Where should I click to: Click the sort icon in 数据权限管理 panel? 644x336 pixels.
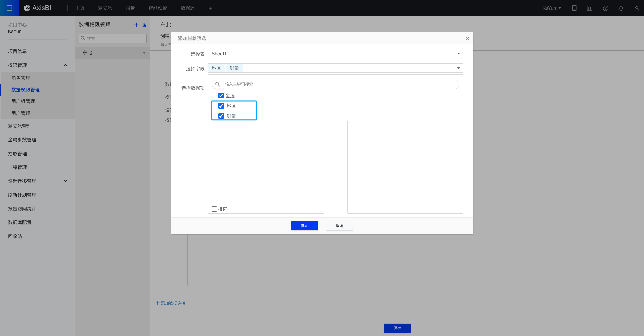[144, 25]
